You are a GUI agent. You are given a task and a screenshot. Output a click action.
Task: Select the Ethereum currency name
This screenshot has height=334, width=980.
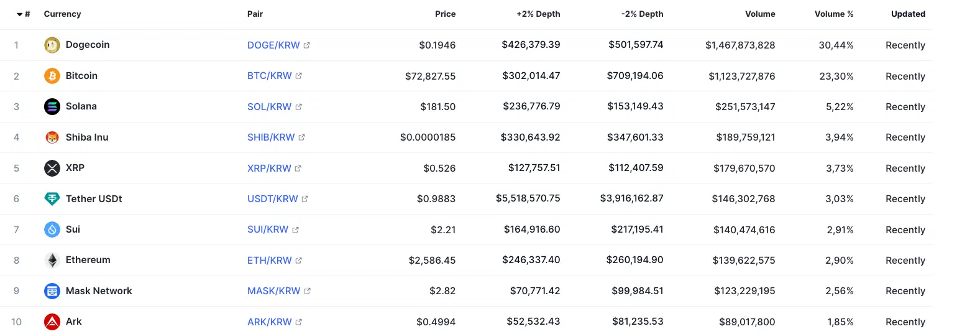click(x=88, y=260)
